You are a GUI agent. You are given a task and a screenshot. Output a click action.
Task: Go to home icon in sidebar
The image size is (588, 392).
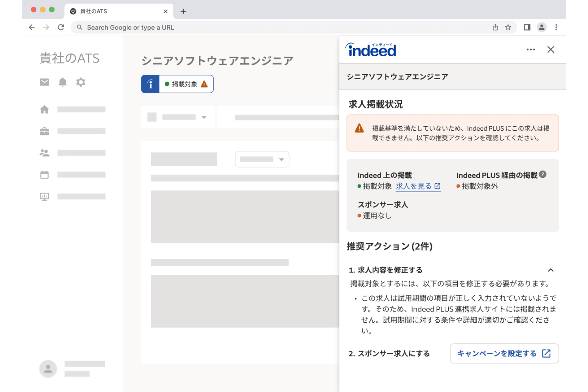(x=44, y=109)
